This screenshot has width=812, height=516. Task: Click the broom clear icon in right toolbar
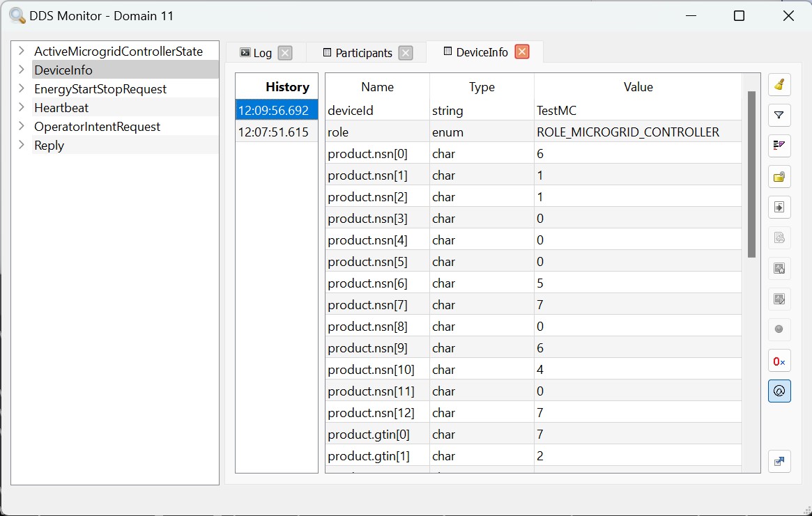pos(779,85)
